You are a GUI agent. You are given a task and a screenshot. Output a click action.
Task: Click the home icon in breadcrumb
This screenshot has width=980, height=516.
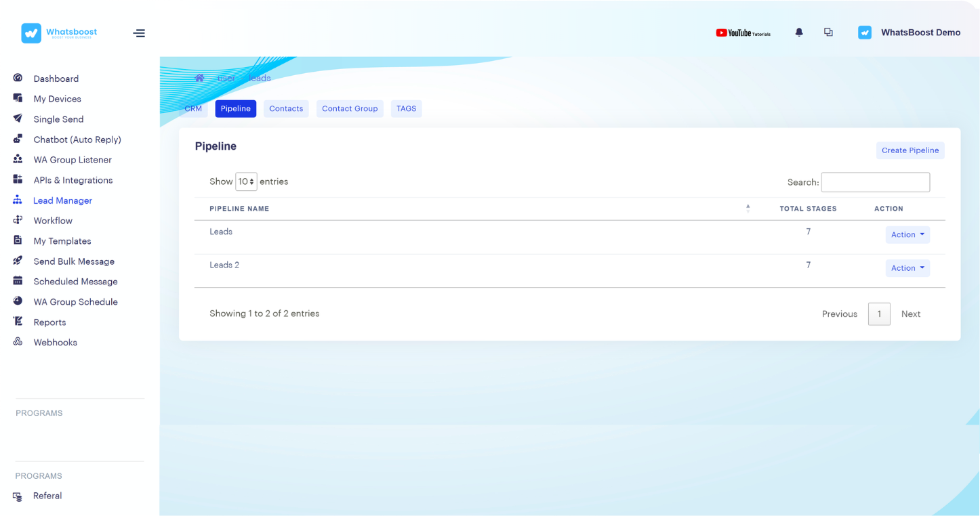point(199,78)
